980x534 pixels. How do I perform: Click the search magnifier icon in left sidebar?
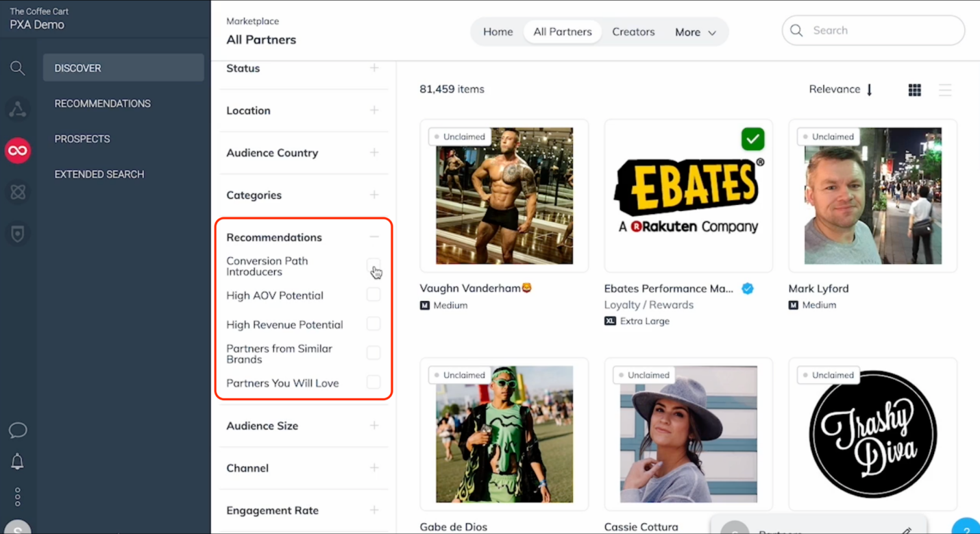tap(18, 68)
